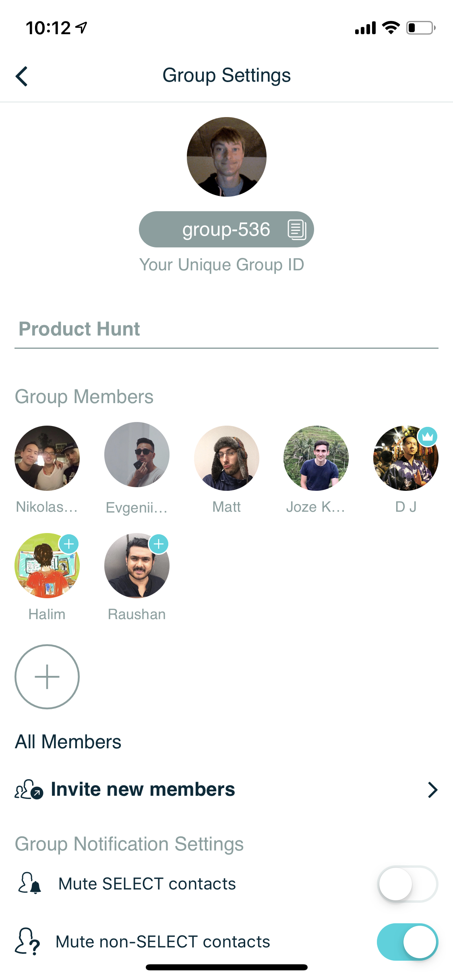Image resolution: width=453 pixels, height=980 pixels.
Task: Copy the group-536 ID icon
Action: pyautogui.click(x=297, y=230)
